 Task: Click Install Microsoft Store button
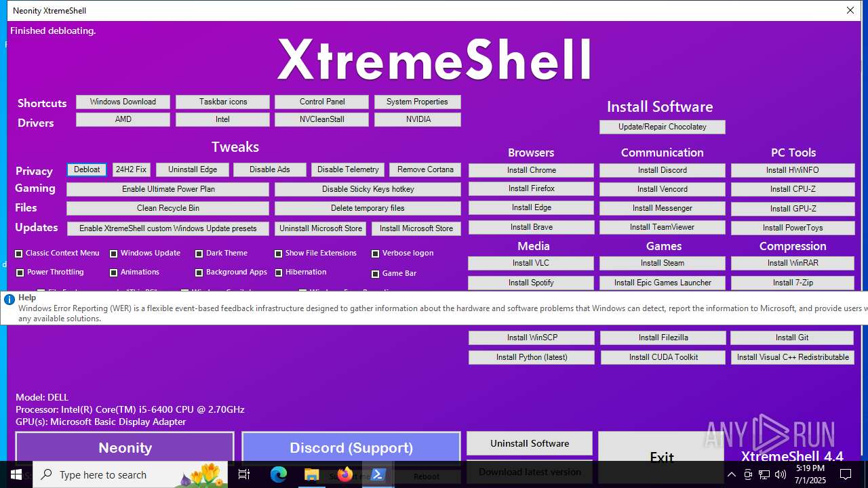416,228
